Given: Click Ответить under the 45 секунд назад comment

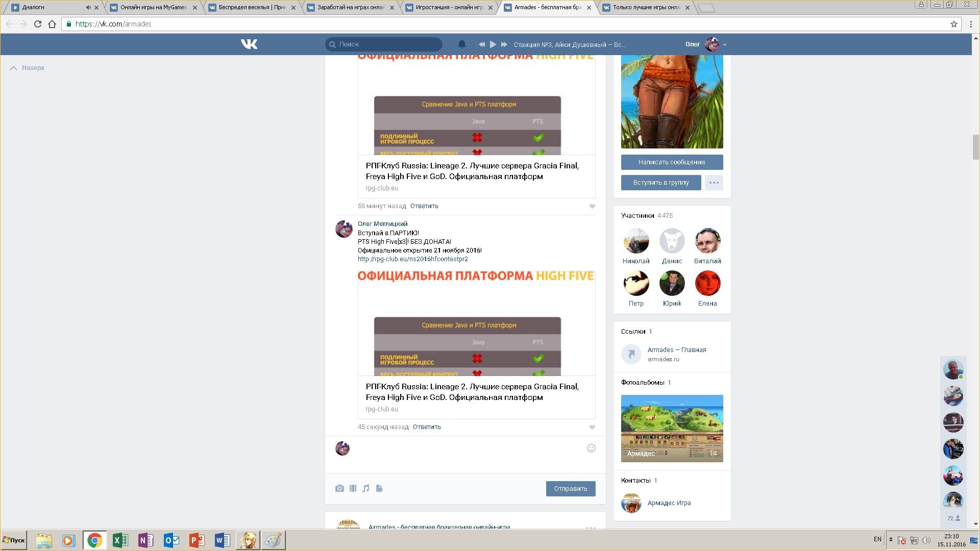Looking at the screenshot, I should pyautogui.click(x=427, y=427).
